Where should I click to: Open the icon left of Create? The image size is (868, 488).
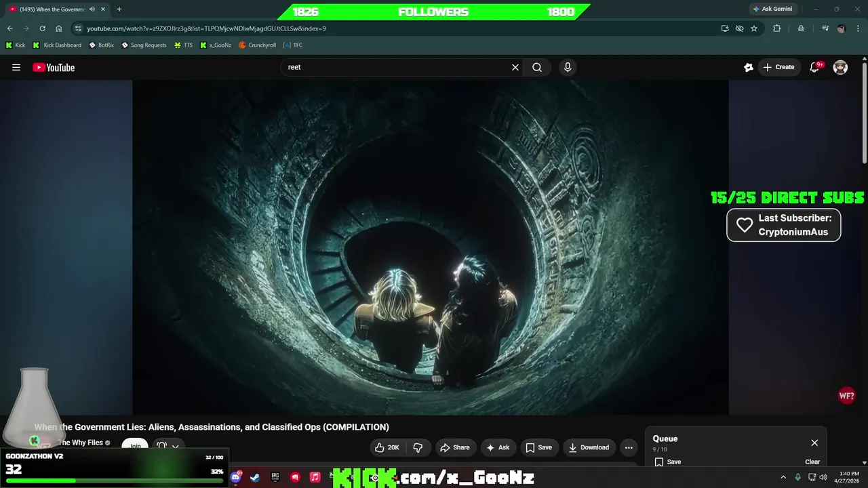[x=749, y=67]
